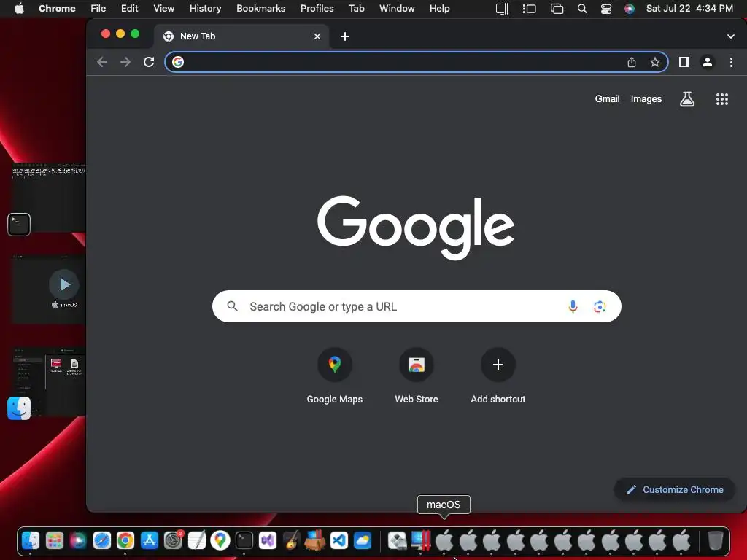Open Control Center in menu bar
Screen dimensions: 747x560
(606, 9)
